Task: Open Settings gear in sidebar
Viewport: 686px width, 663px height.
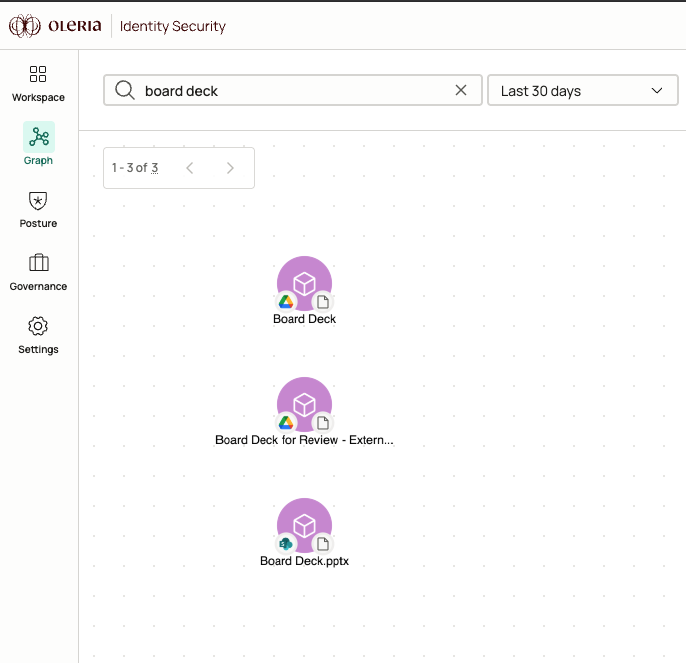Action: [x=38, y=326]
